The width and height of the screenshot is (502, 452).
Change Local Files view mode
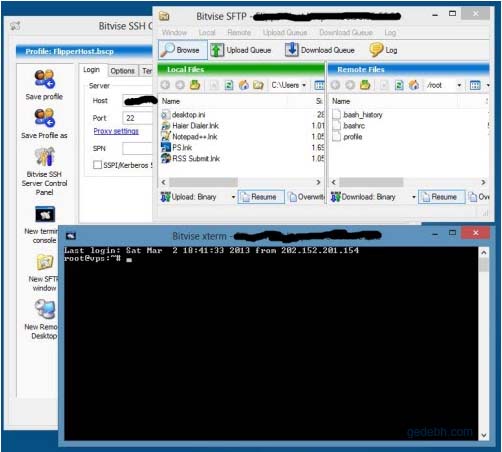point(319,85)
